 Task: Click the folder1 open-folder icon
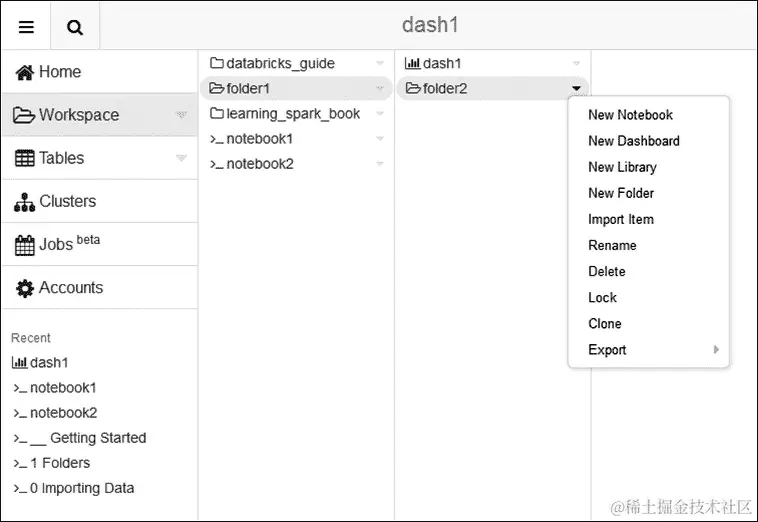click(217, 88)
